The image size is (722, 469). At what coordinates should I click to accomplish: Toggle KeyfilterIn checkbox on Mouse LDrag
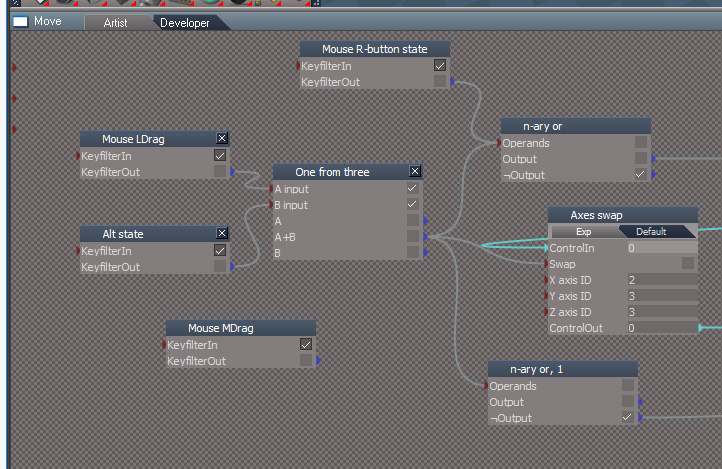pos(220,156)
